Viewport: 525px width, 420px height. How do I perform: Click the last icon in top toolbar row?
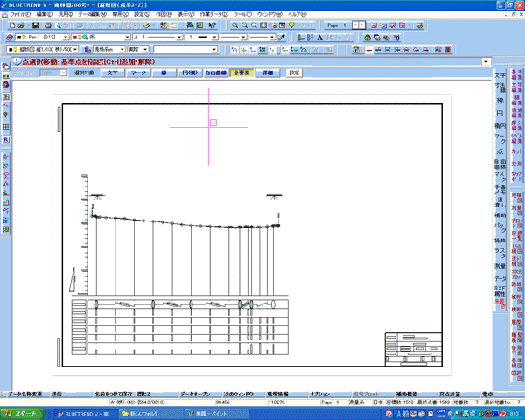[419, 25]
